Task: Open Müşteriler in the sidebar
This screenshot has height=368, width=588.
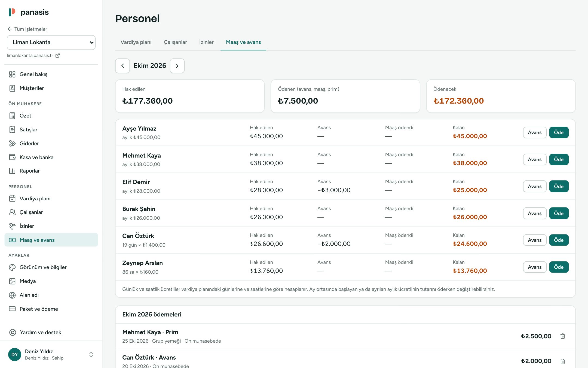Action: point(51,88)
